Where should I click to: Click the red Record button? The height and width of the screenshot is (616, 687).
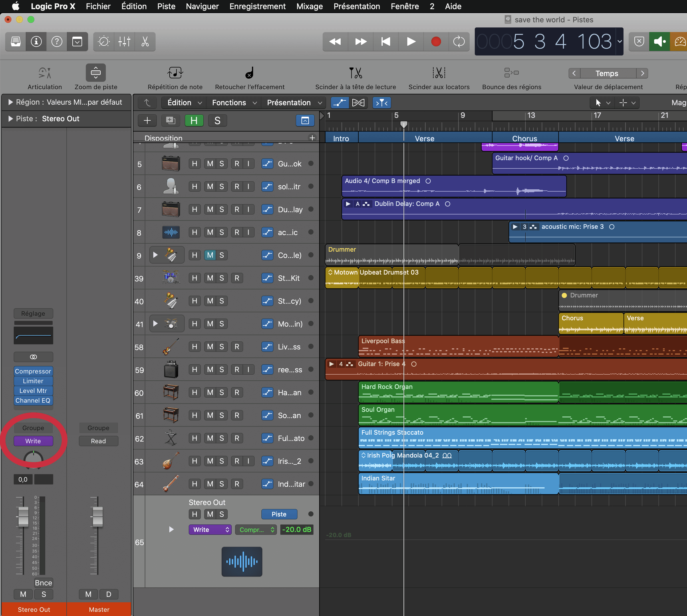pos(436,42)
